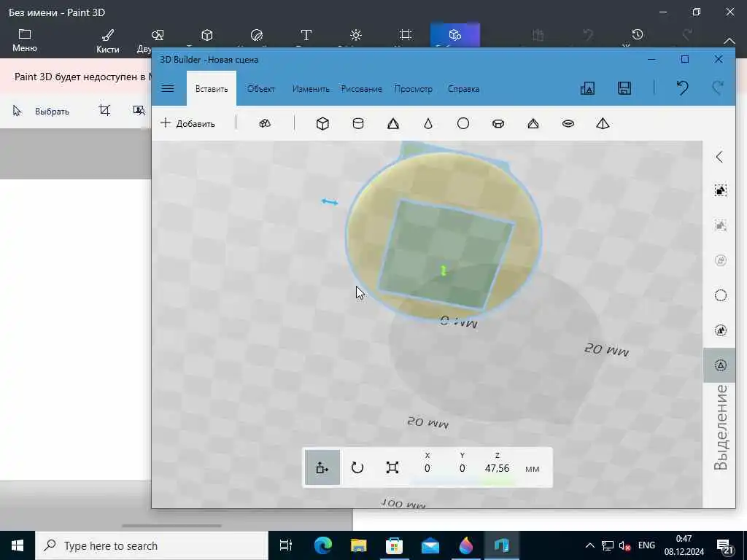The image size is (747, 560).
Task: Insert a tetrahedron shape
Action: click(603, 124)
